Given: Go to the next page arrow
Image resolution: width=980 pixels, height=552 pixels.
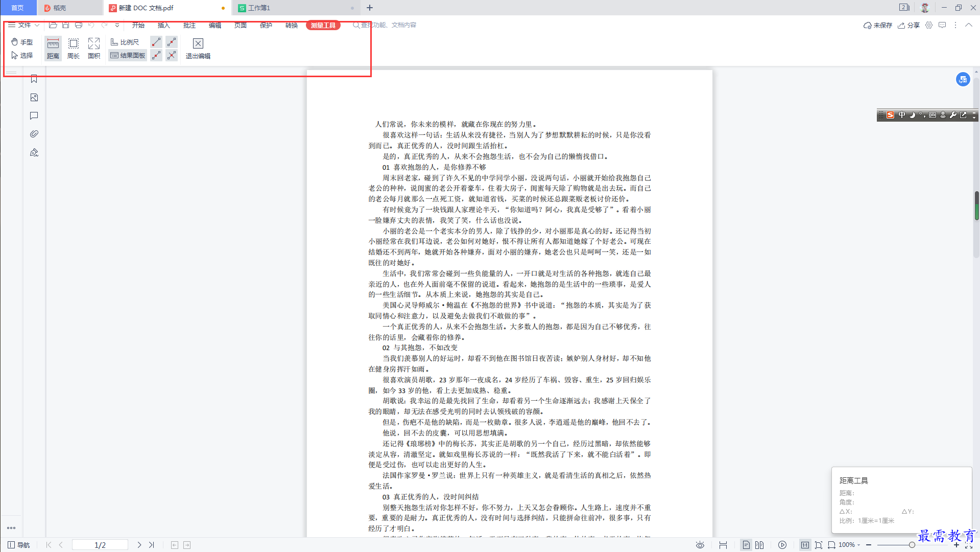Looking at the screenshot, I should tap(139, 545).
